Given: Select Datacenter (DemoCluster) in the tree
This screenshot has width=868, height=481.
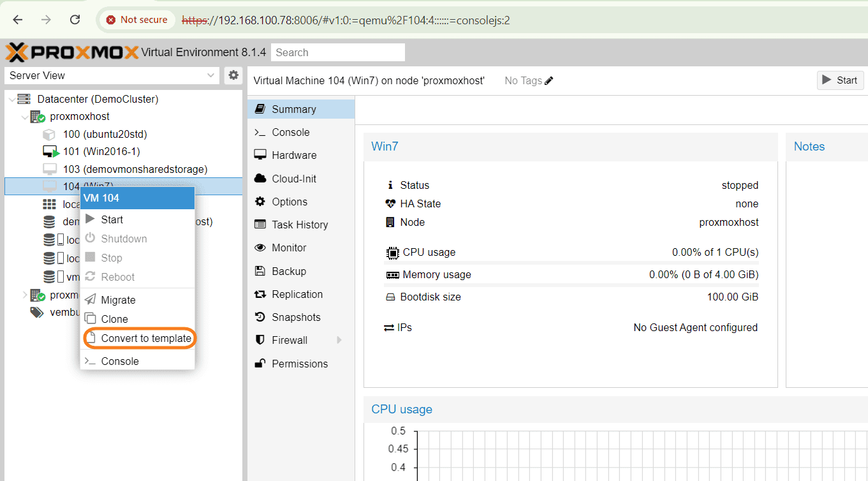Looking at the screenshot, I should point(98,99).
